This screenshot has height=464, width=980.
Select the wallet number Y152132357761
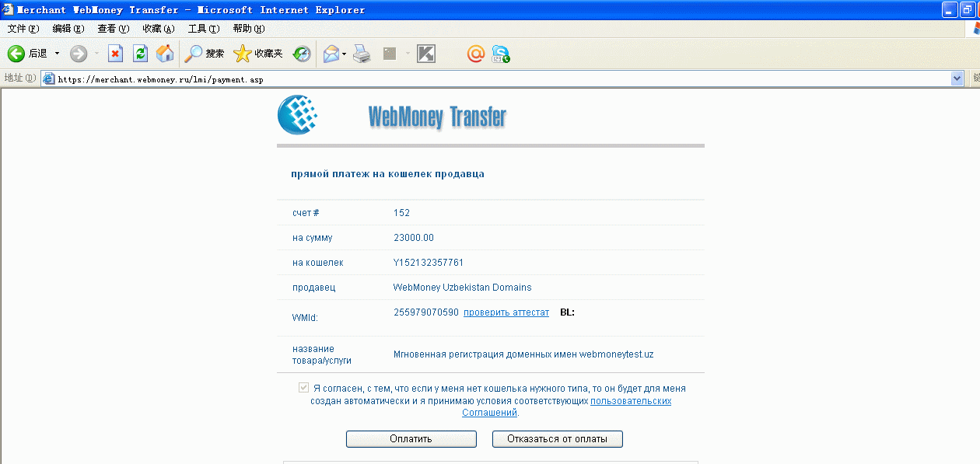pyautogui.click(x=429, y=263)
